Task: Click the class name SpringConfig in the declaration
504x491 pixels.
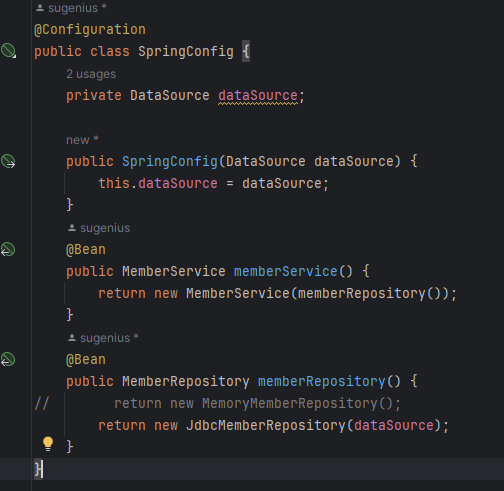Action: point(186,51)
